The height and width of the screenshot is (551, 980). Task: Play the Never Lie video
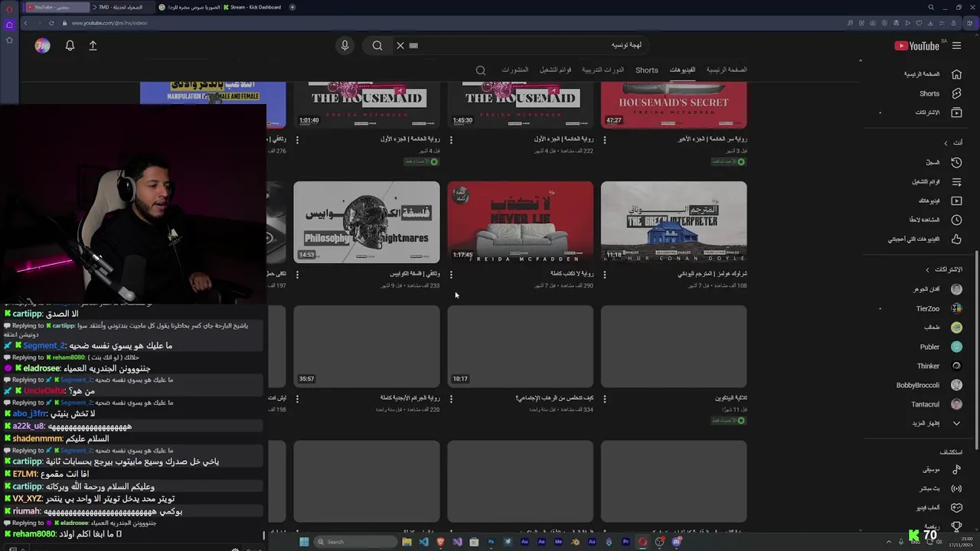point(520,222)
